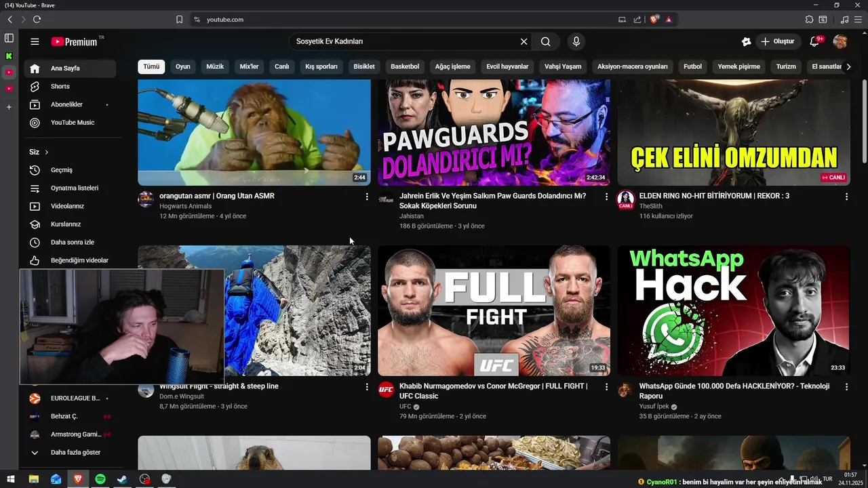The width and height of the screenshot is (868, 488).
Task: Select the Canlı filter chip
Action: coord(281,66)
